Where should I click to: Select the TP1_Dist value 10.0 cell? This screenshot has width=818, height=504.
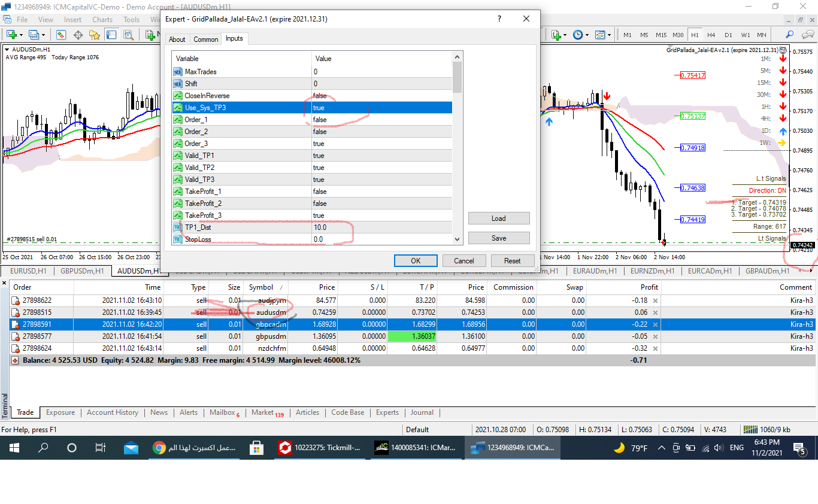click(381, 227)
